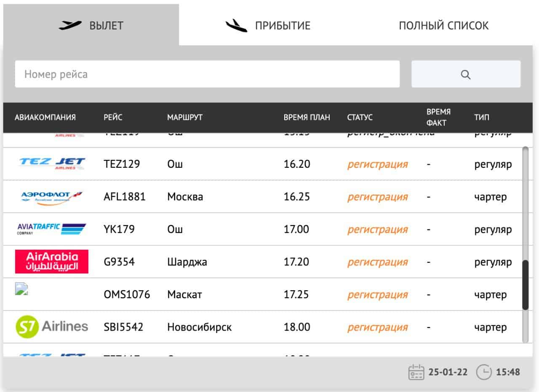The image size is (539, 392).
Task: Click the clock icon beside 15:48
Action: click(484, 372)
